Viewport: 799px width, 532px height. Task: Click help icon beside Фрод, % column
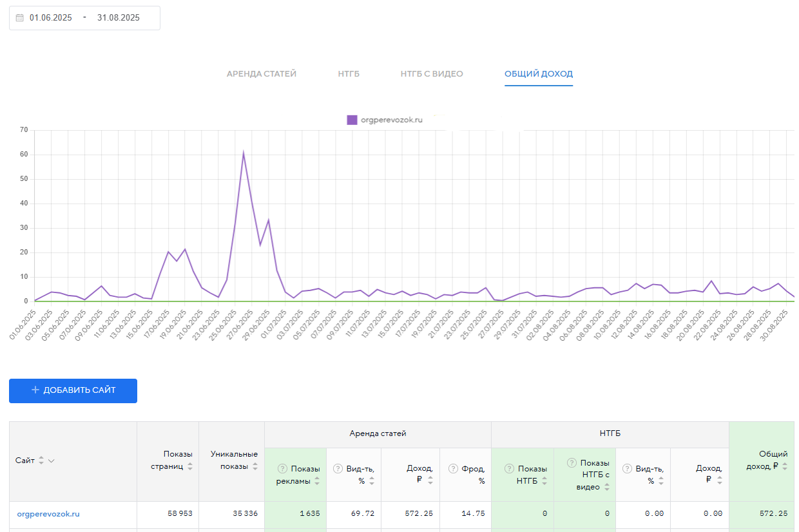click(x=454, y=469)
